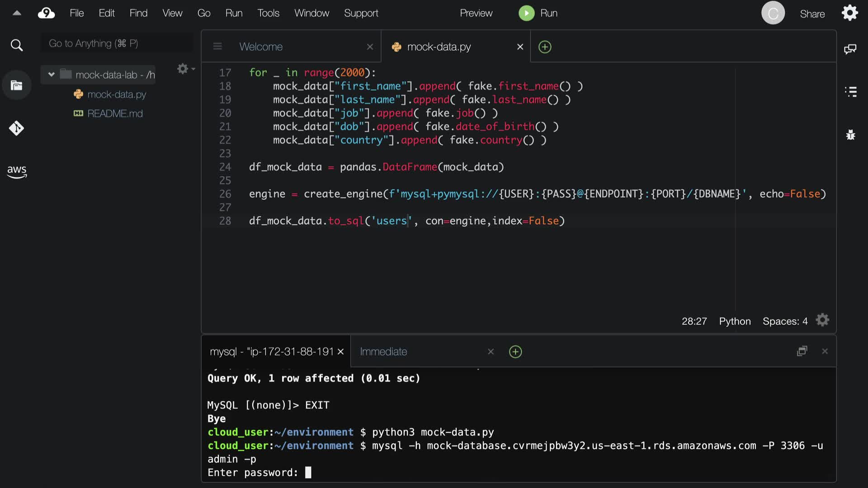Click the Share button

[x=812, y=14]
